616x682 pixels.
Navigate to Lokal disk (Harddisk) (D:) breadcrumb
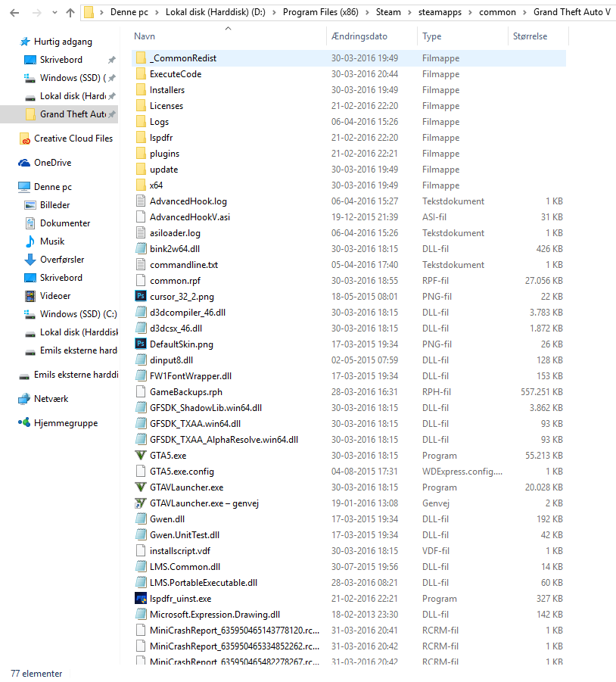(x=215, y=12)
